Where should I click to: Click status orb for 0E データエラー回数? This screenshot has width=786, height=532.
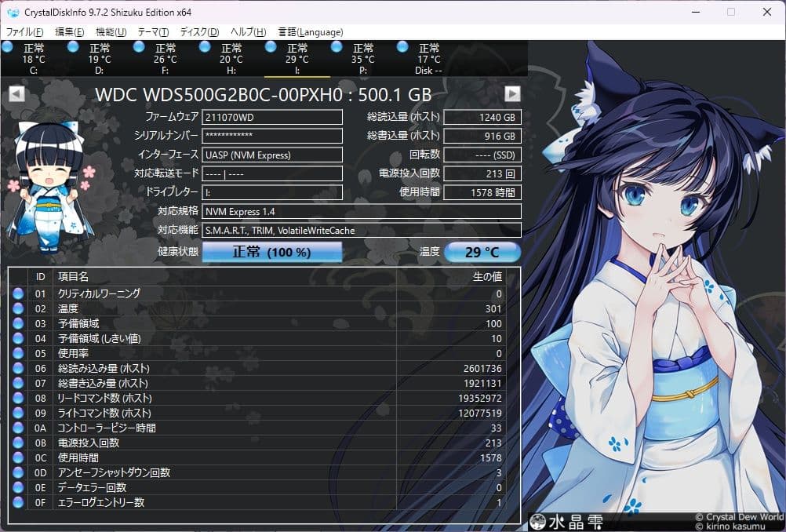click(18, 487)
